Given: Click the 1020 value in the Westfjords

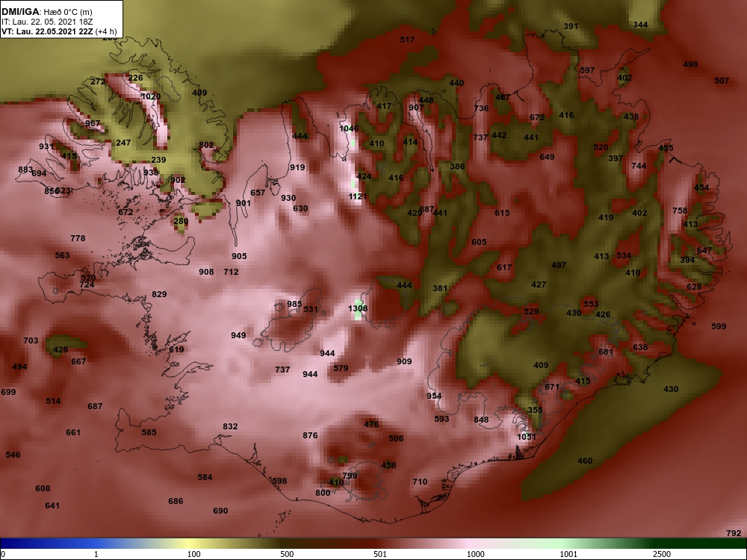Looking at the screenshot, I should (151, 96).
